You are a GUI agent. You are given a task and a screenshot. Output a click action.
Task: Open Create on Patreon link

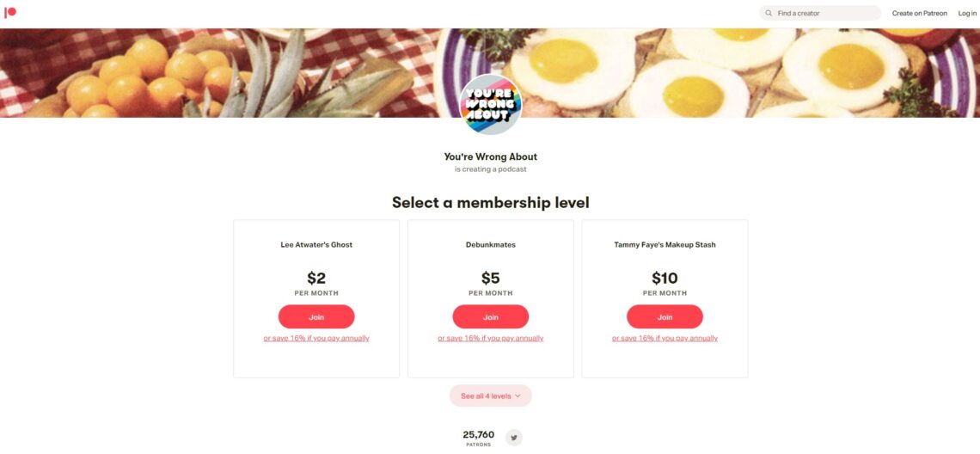point(919,14)
